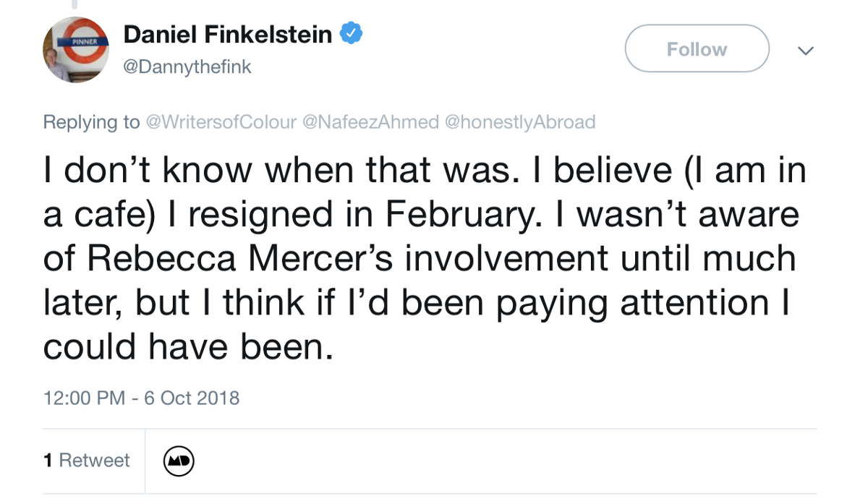Open the @Dannythefink handle link

click(x=187, y=67)
